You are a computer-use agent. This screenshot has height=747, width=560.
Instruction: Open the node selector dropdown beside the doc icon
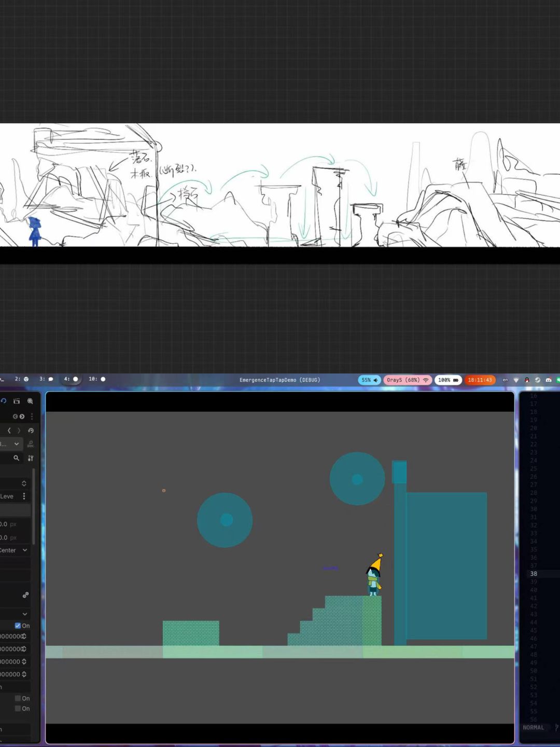[x=11, y=444]
